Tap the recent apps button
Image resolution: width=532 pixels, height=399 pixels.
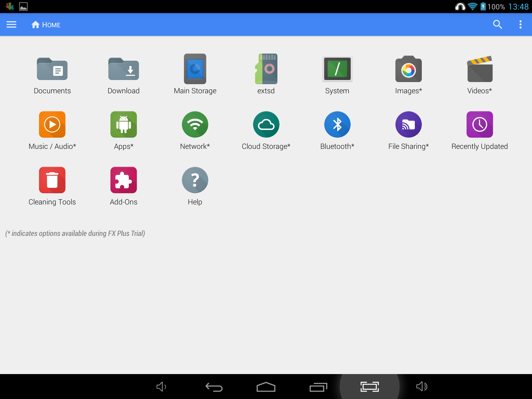coord(318,387)
